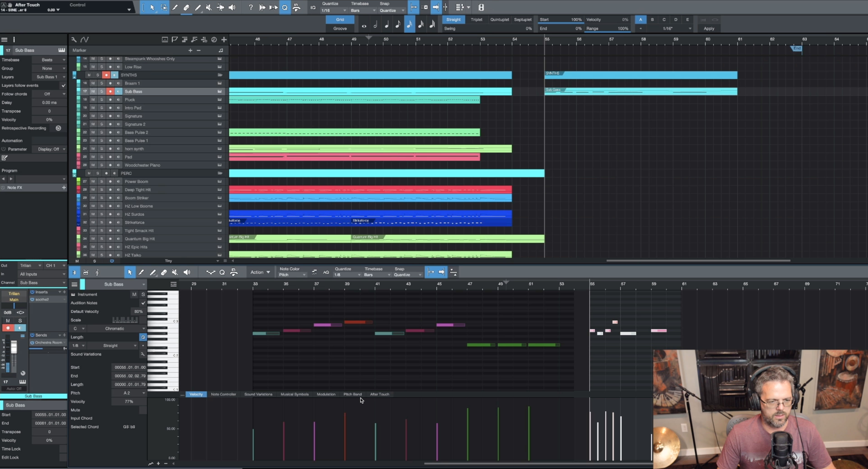This screenshot has width=868, height=469.
Task: Select the Arrow tool in the piano roll toolbar
Action: 130,272
